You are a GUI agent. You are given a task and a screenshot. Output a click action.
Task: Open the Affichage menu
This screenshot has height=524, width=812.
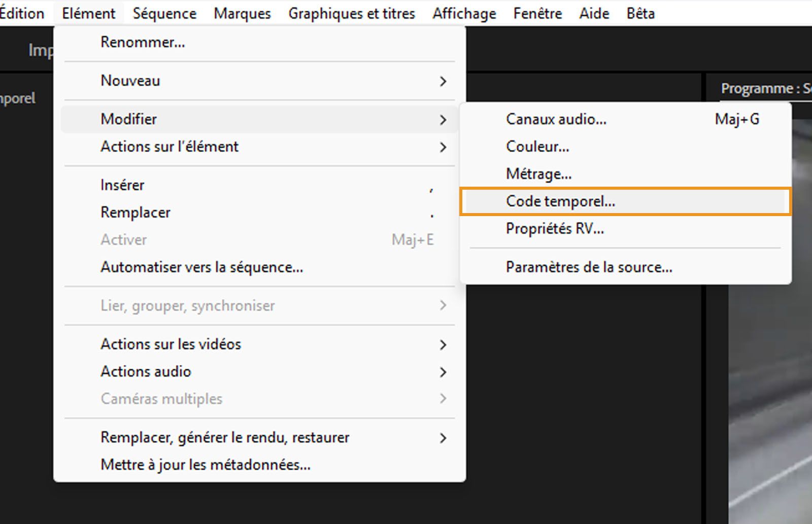coord(463,13)
